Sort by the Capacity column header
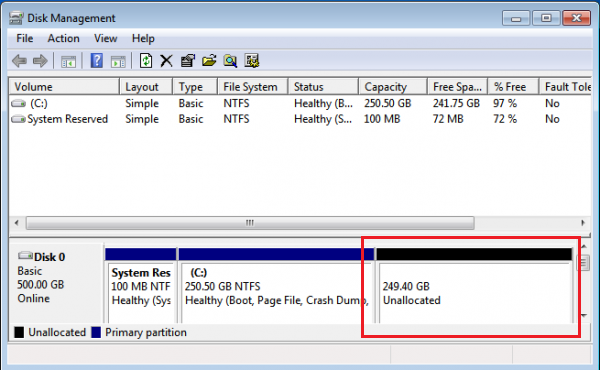 click(393, 86)
